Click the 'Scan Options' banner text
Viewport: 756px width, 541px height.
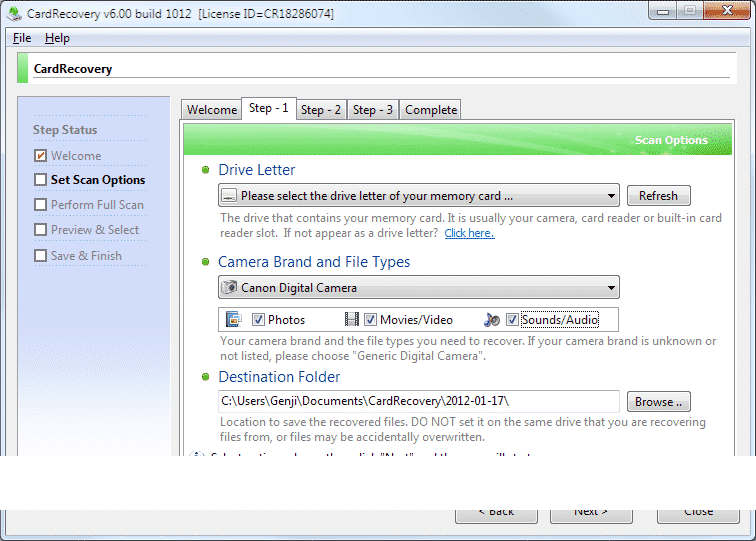(x=671, y=140)
